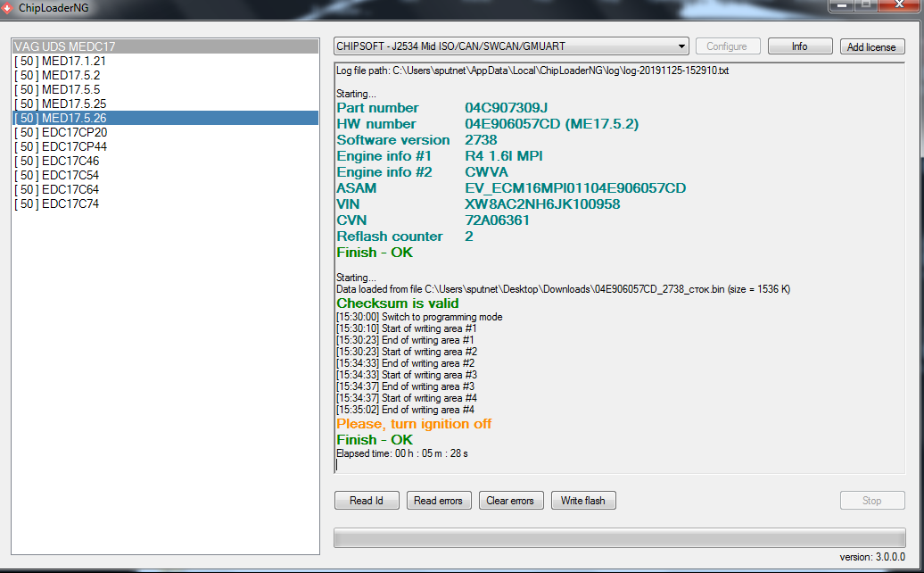Click the Clear errors button
This screenshot has width=924, height=573.
[510, 501]
